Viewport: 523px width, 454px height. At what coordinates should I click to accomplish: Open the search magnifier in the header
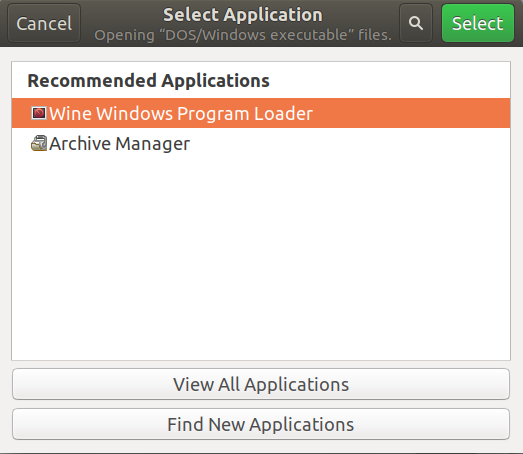tap(416, 23)
